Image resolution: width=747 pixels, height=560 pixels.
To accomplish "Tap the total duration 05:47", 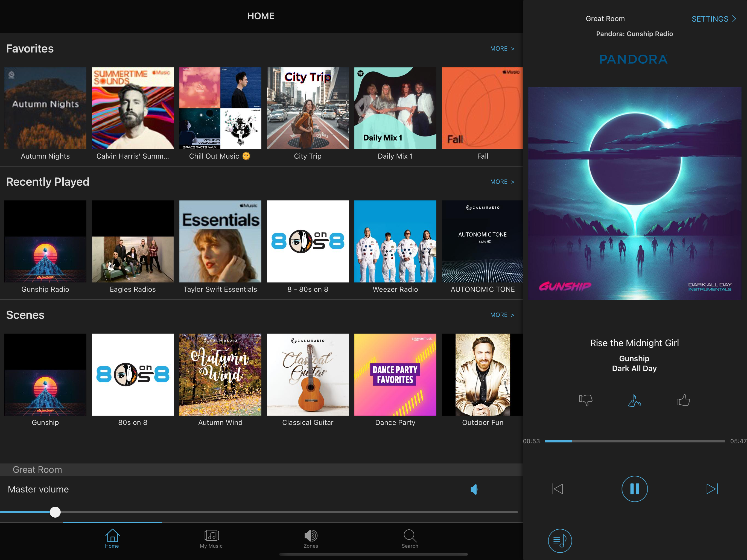I will (x=738, y=441).
